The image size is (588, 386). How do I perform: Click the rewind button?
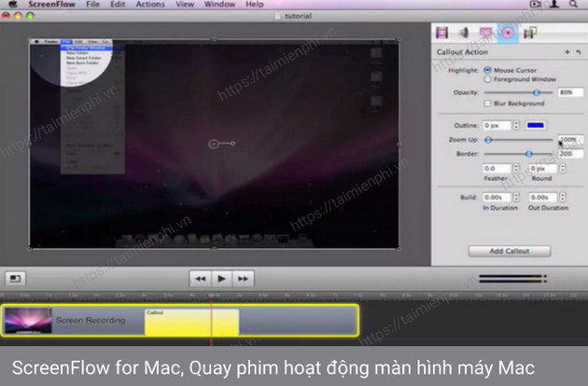point(201,279)
